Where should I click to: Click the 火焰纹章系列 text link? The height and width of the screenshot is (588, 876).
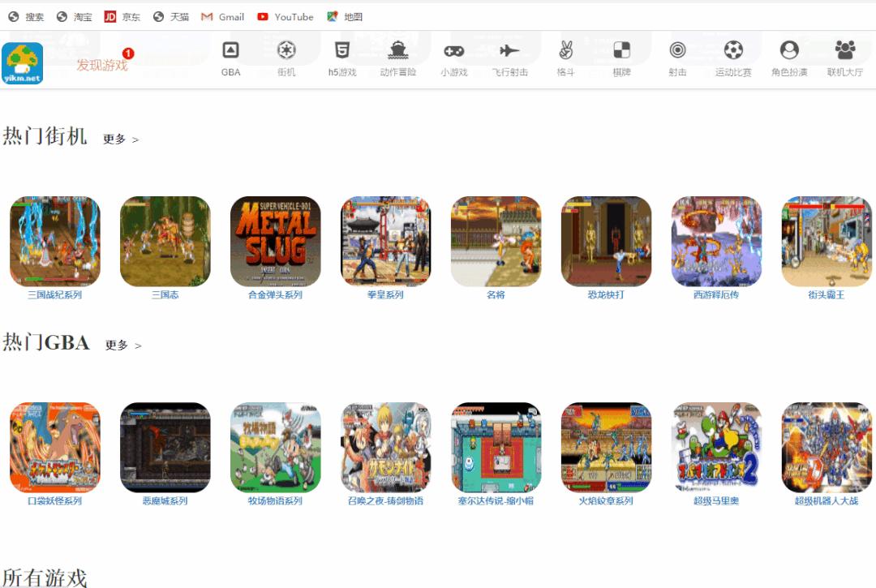[606, 501]
